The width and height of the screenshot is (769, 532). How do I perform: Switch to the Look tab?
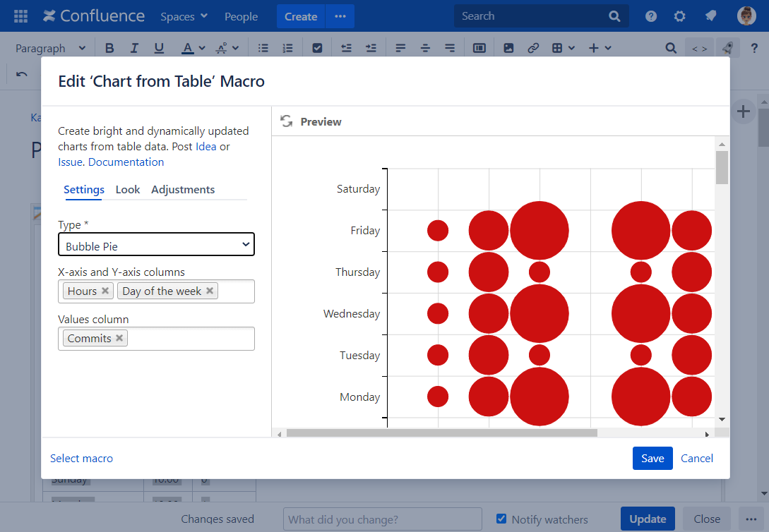pos(128,189)
